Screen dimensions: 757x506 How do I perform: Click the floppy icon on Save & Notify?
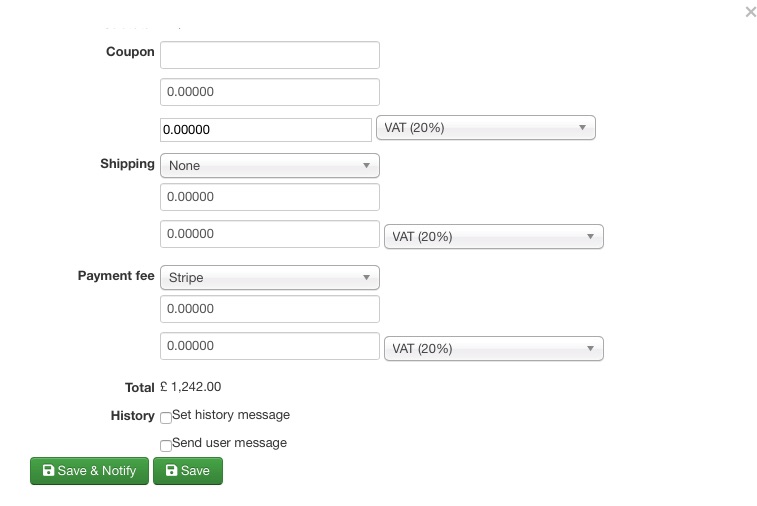[48, 471]
